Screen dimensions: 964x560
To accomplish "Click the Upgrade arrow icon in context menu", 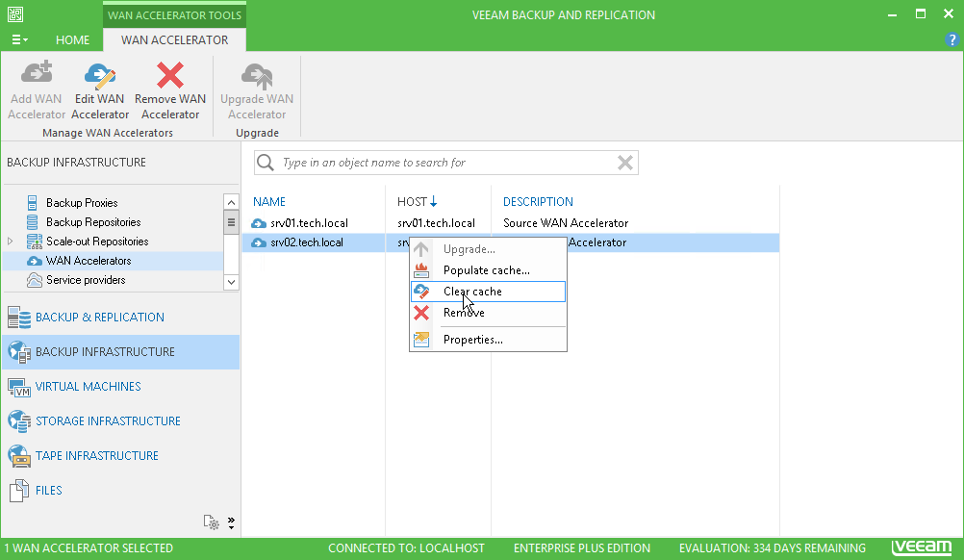I will click(x=421, y=249).
